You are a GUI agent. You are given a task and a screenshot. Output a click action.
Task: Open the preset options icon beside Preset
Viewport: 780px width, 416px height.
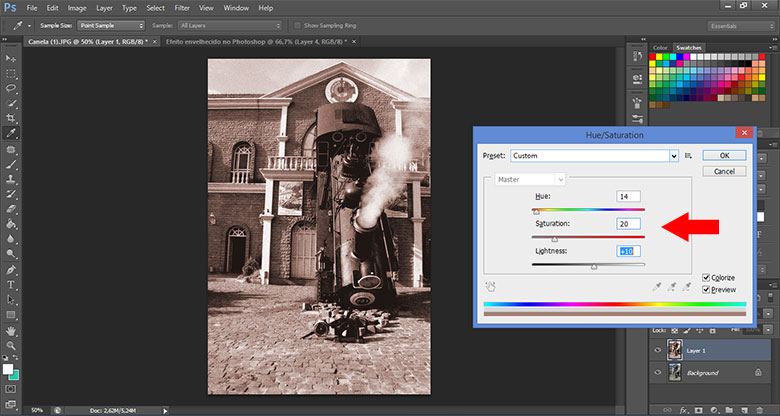(x=688, y=156)
